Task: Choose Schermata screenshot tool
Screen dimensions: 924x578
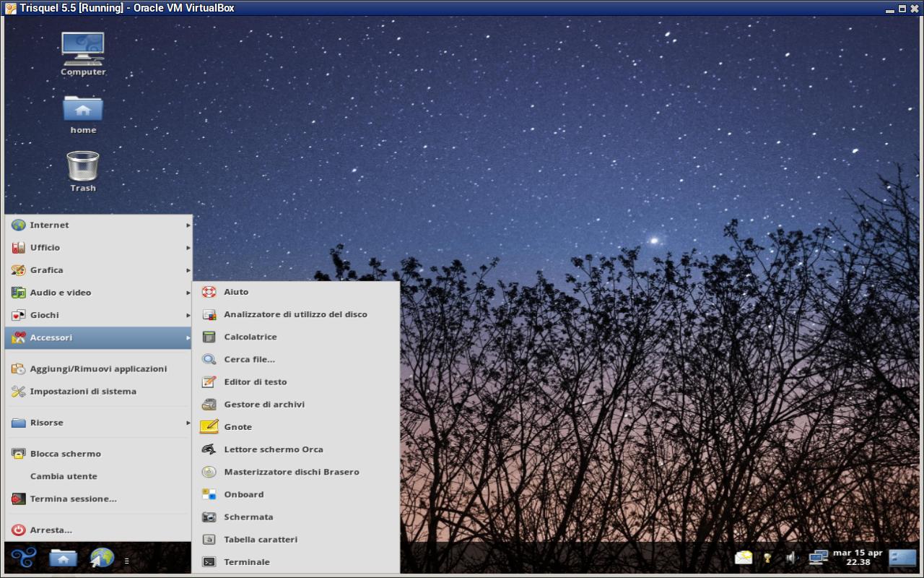Action: (x=248, y=517)
